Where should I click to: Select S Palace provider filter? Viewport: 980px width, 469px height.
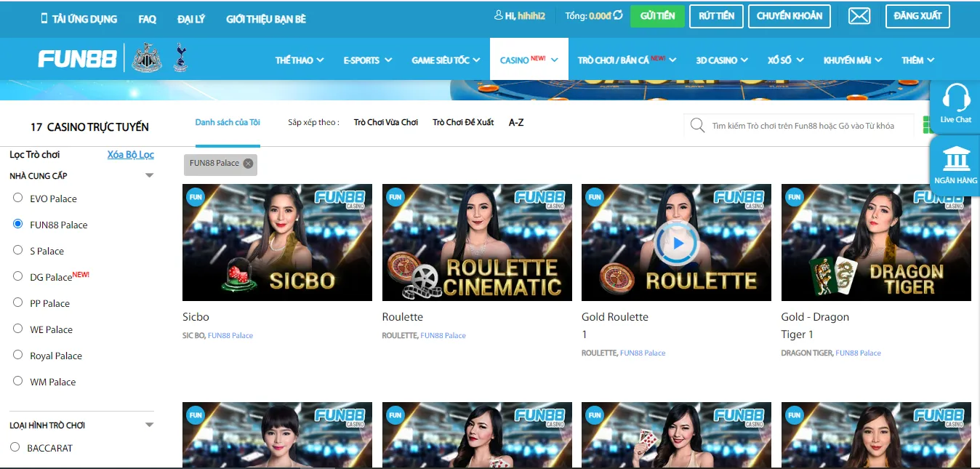[x=18, y=250]
